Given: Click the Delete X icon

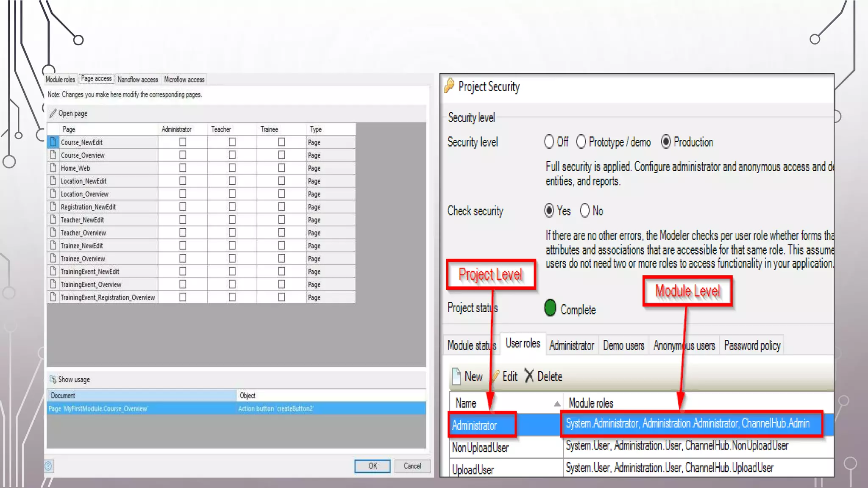Looking at the screenshot, I should tap(529, 376).
